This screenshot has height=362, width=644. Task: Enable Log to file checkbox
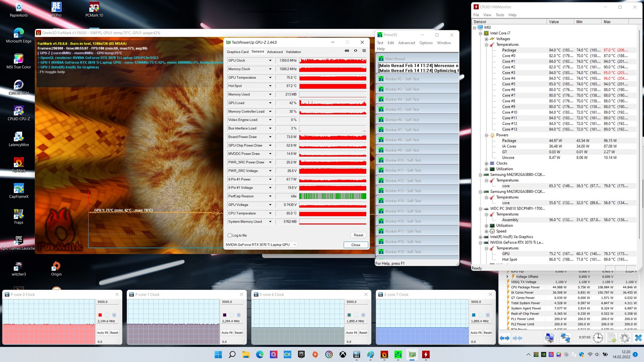[230, 235]
